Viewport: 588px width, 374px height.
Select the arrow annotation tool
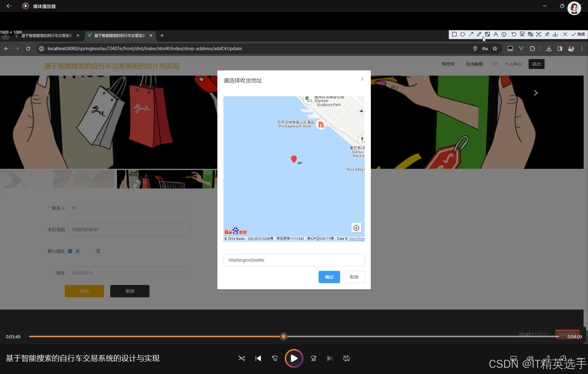coord(471,35)
